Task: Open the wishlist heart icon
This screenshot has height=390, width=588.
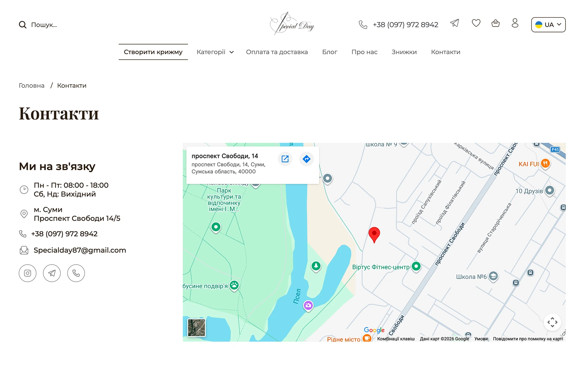Action: (x=476, y=23)
